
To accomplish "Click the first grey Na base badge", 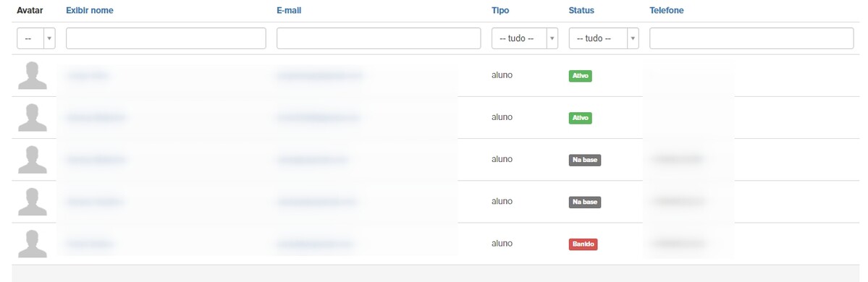I will click(584, 160).
